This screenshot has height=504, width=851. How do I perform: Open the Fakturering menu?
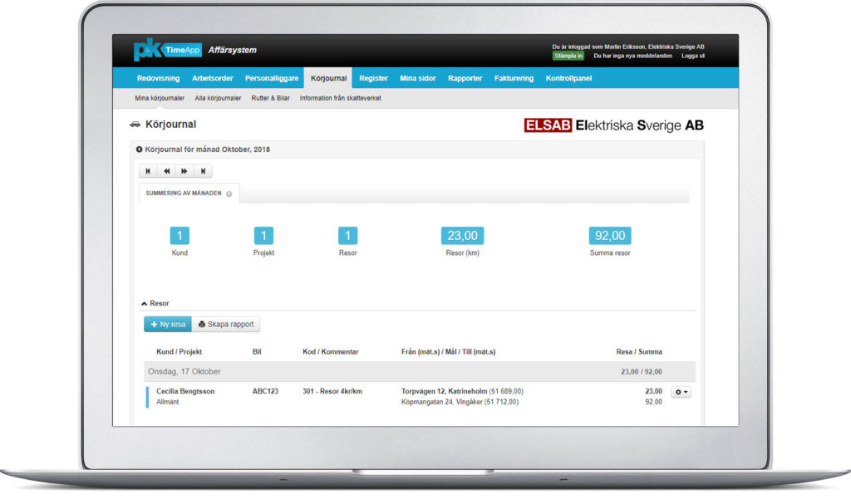513,78
